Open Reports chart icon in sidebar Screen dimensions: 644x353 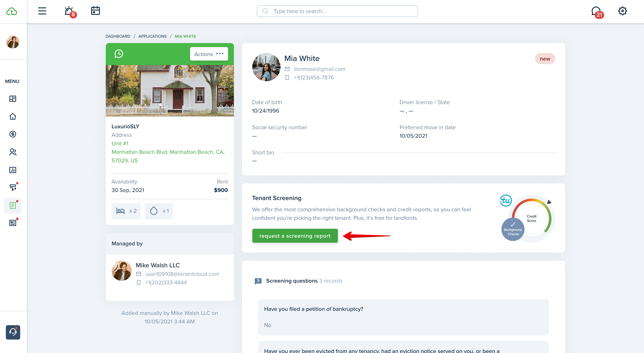[x=13, y=170]
